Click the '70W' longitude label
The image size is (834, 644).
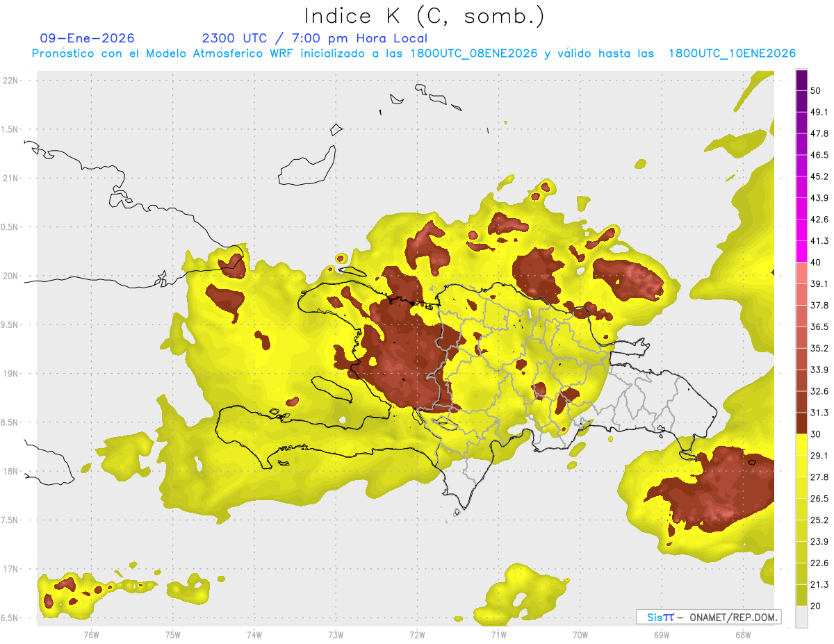pos(580,635)
